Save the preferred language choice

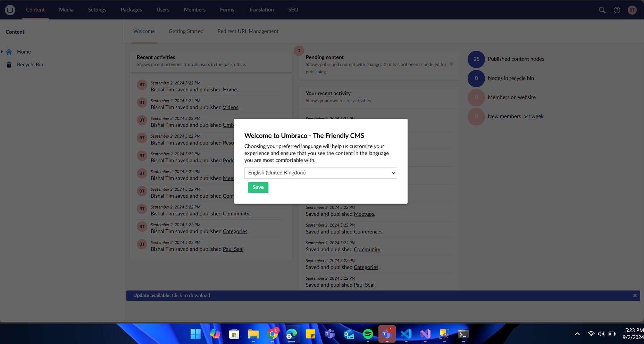(x=258, y=188)
